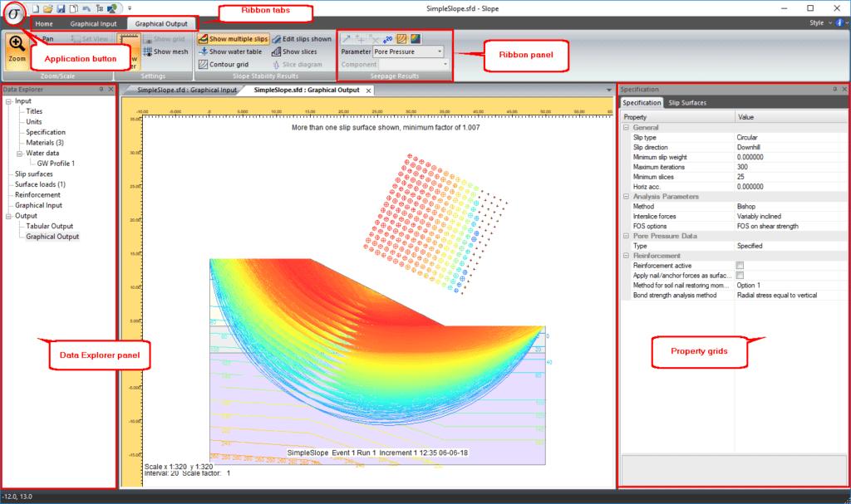This screenshot has width=851, height=504.
Task: Click the contour lines icon in Seepage Results
Action: 401,38
